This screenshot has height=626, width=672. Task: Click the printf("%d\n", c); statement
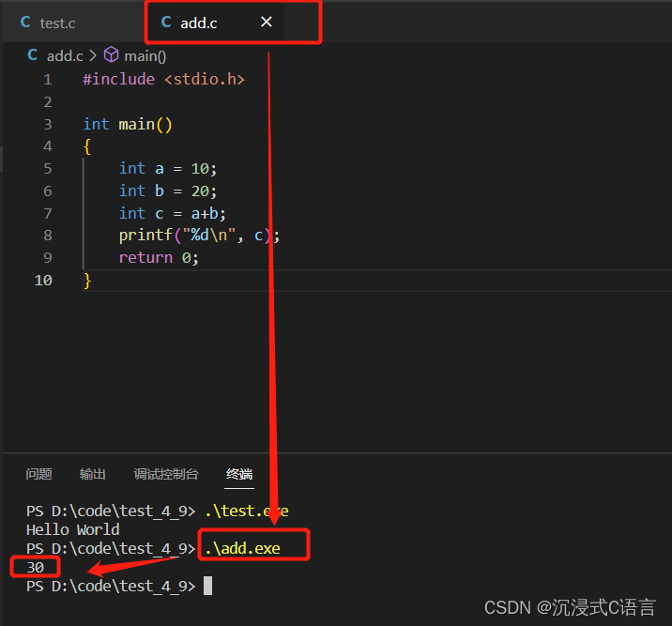click(199, 236)
